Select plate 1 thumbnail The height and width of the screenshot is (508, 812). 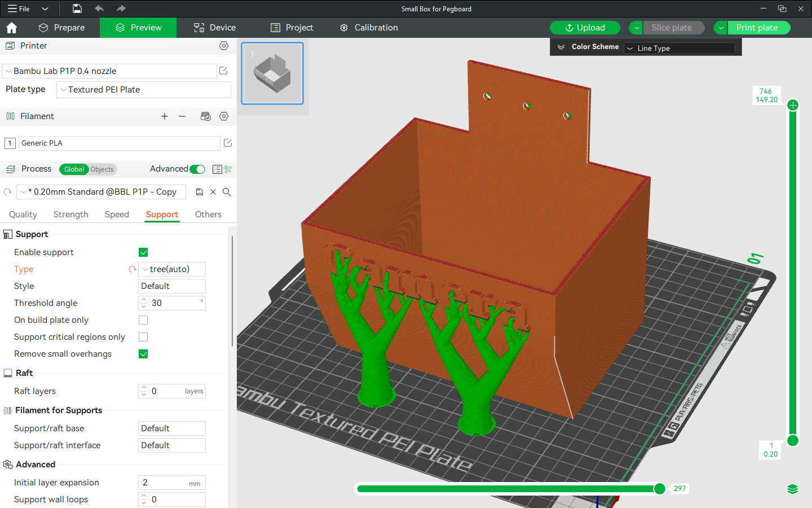point(272,73)
